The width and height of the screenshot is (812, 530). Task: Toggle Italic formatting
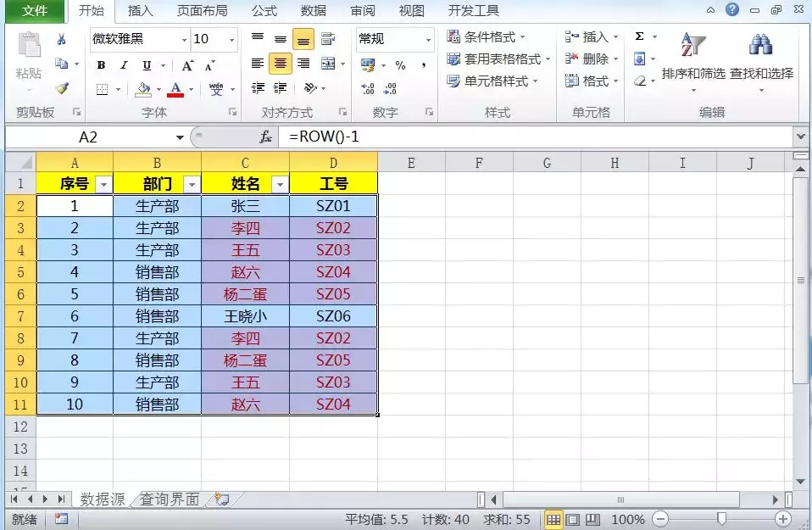[124, 65]
